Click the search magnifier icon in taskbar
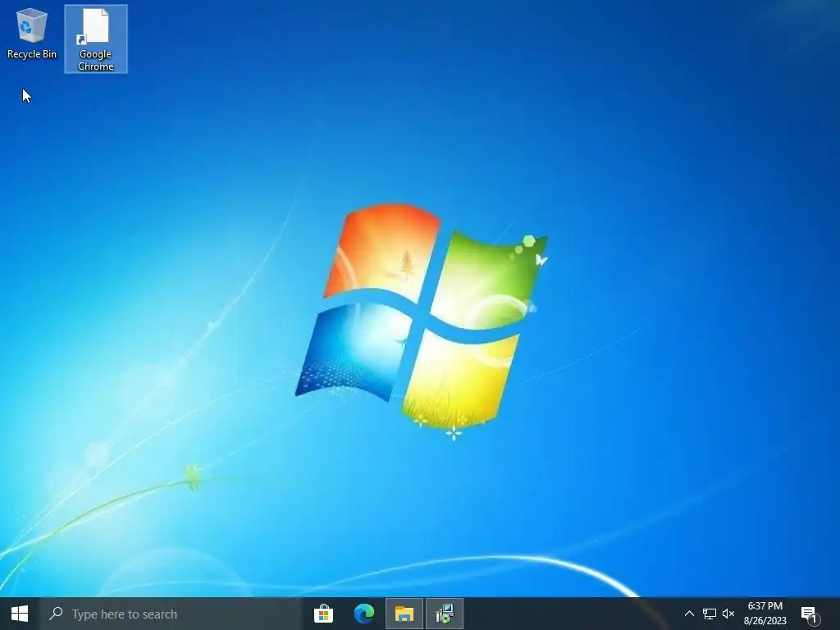This screenshot has height=630, width=840. (56, 614)
